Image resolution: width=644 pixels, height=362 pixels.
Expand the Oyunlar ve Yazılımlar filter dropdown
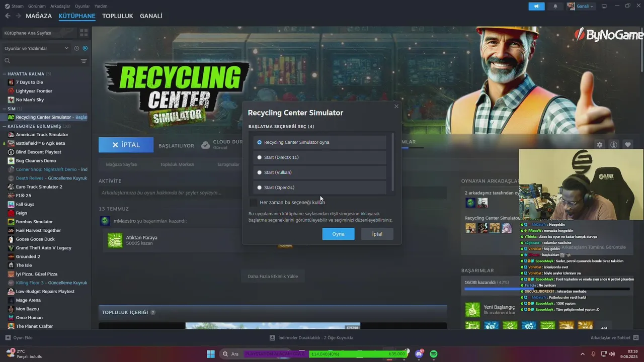[x=36, y=48]
